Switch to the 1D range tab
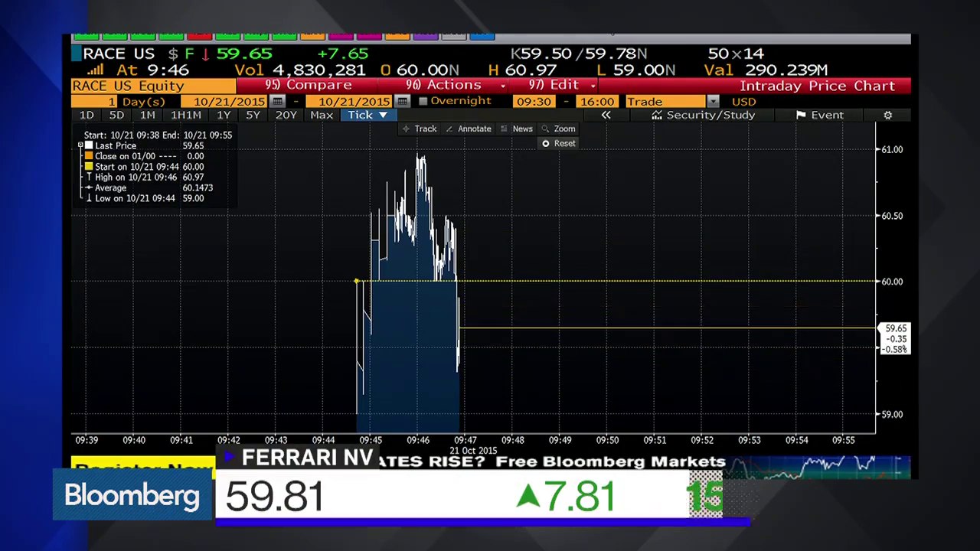 coord(87,115)
